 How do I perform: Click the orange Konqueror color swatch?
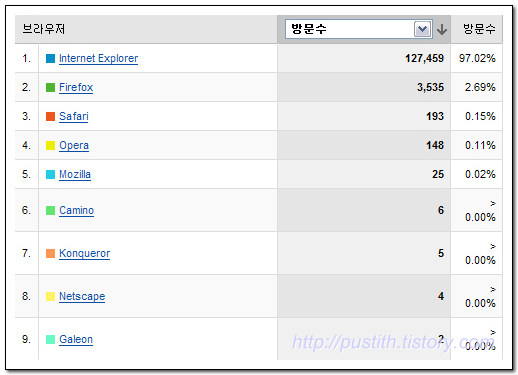[x=50, y=254]
